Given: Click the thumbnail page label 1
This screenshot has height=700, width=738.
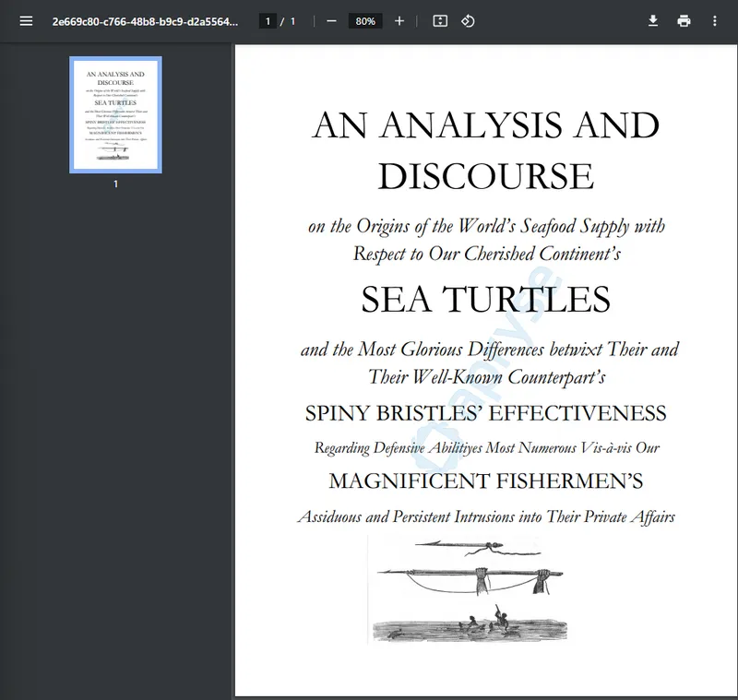Looking at the screenshot, I should pyautogui.click(x=116, y=184).
